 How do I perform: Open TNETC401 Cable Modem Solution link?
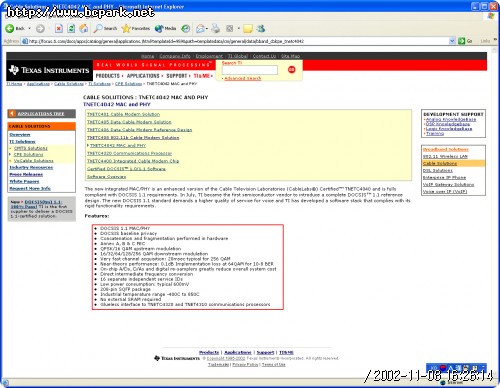123,114
